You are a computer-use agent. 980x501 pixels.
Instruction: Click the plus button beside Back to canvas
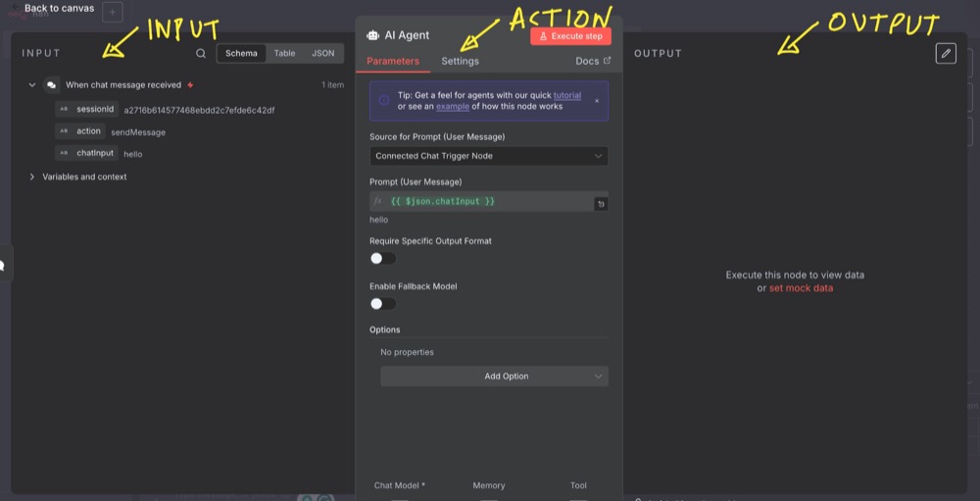113,11
